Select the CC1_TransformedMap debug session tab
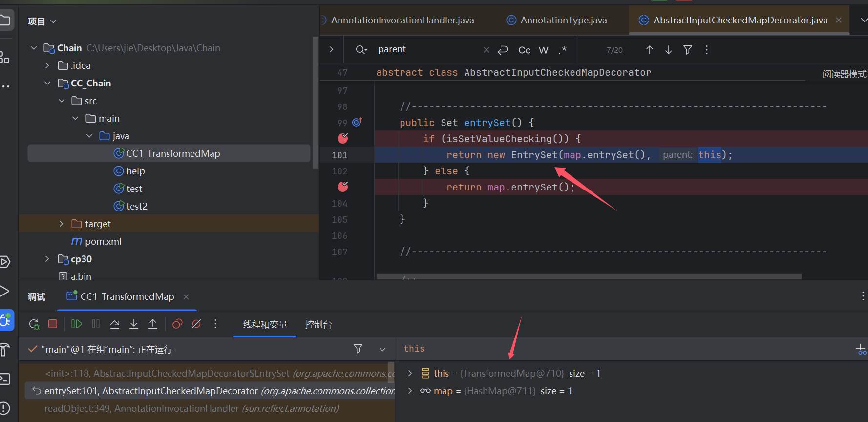This screenshot has height=422, width=868. coord(127,296)
